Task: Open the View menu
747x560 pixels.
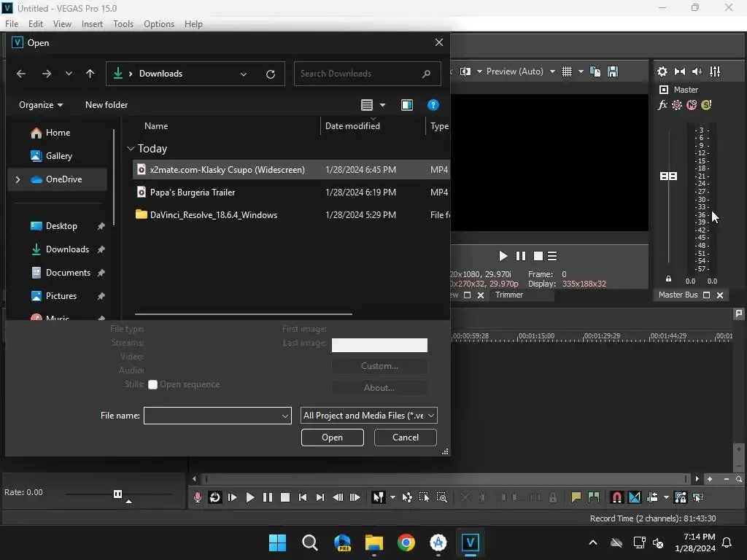Action: point(62,24)
